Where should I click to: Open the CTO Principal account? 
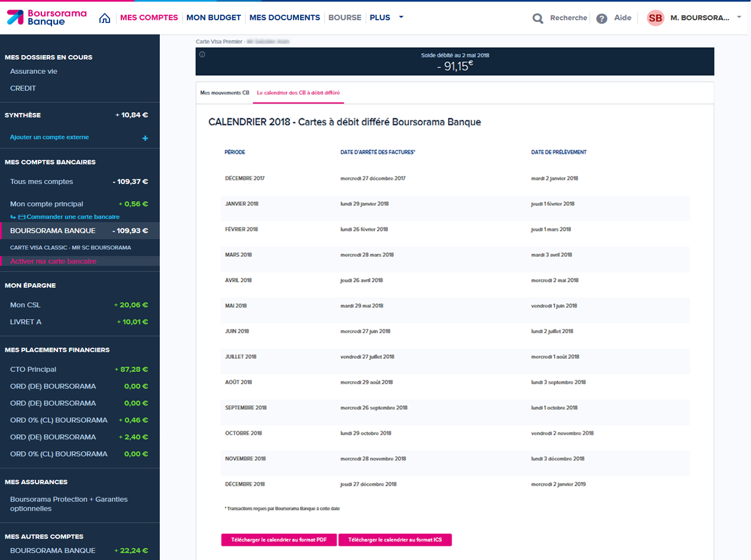coord(33,370)
